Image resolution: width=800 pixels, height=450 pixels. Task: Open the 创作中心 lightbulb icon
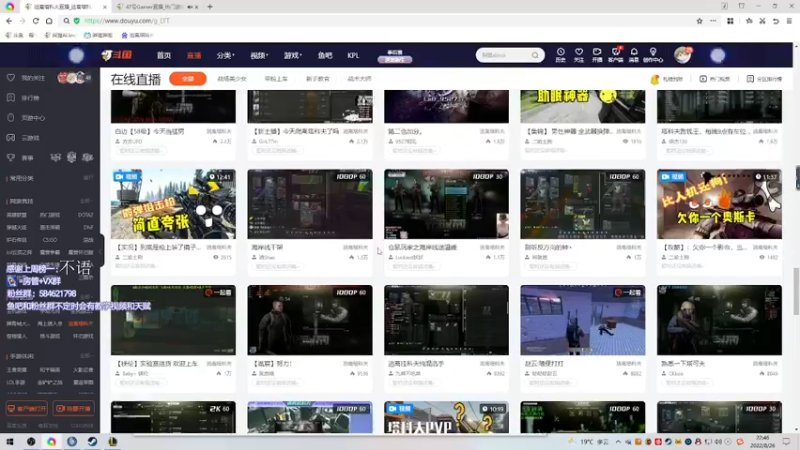coord(653,55)
